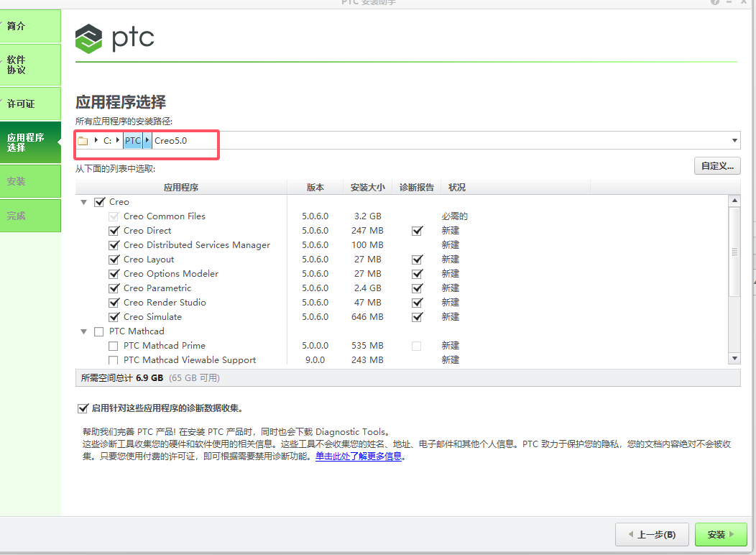Click 诊断报告 column header

pos(417,188)
